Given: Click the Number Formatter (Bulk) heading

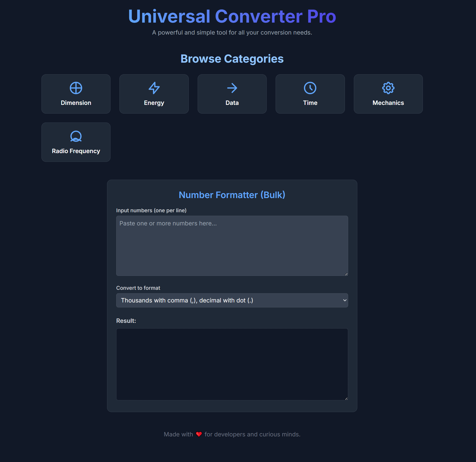Looking at the screenshot, I should (x=232, y=195).
